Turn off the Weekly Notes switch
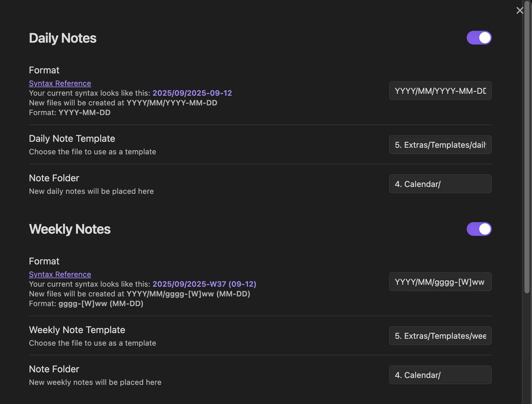This screenshot has height=404, width=532. coord(479,229)
